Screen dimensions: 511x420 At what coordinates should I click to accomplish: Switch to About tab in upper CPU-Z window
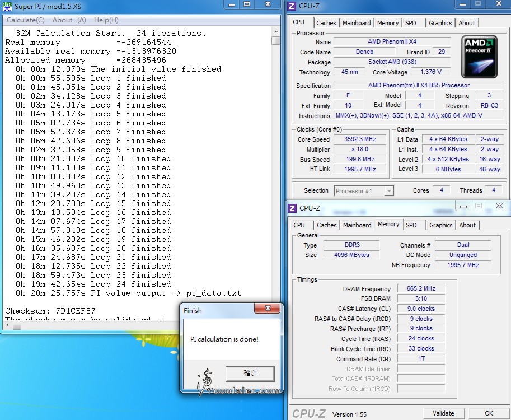click(467, 23)
